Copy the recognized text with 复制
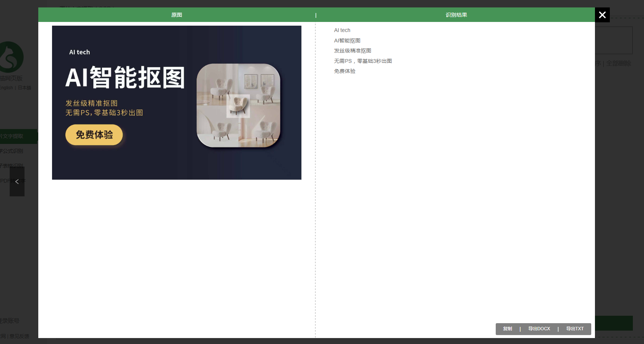This screenshot has width=644, height=344. tap(508, 329)
